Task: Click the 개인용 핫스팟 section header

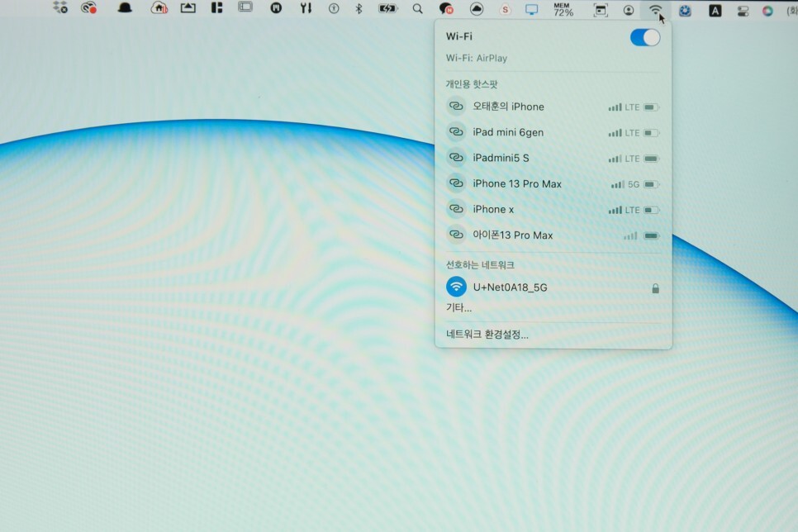Action: [472, 84]
